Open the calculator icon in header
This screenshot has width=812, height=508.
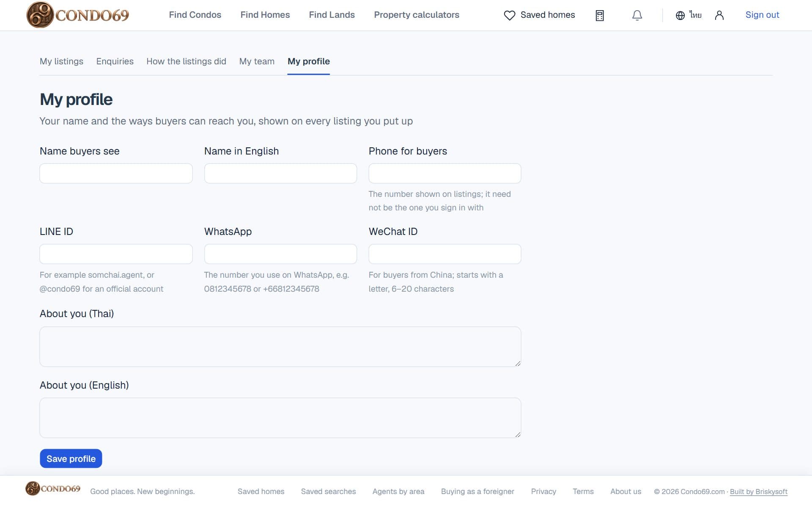(600, 16)
